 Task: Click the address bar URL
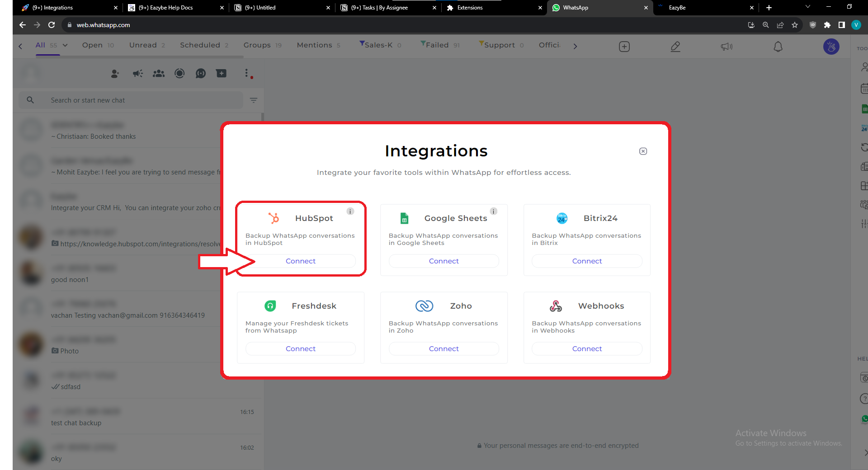(103, 25)
